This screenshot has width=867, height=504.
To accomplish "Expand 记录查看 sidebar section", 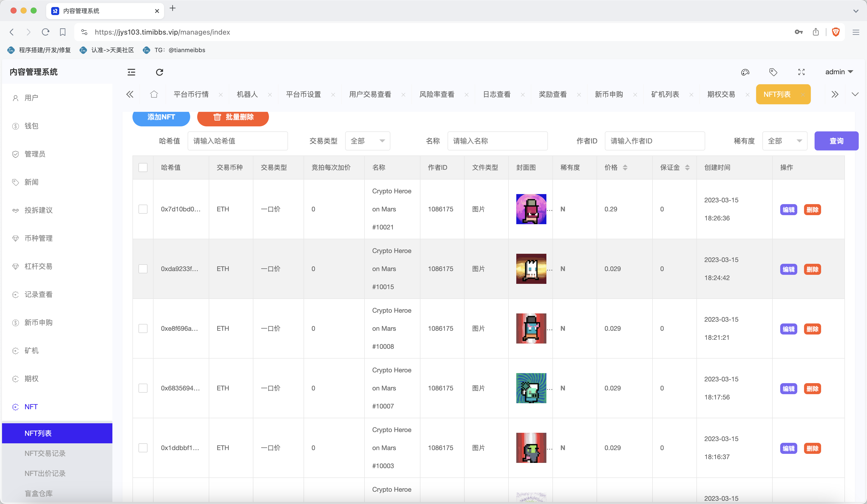I will pos(57,294).
